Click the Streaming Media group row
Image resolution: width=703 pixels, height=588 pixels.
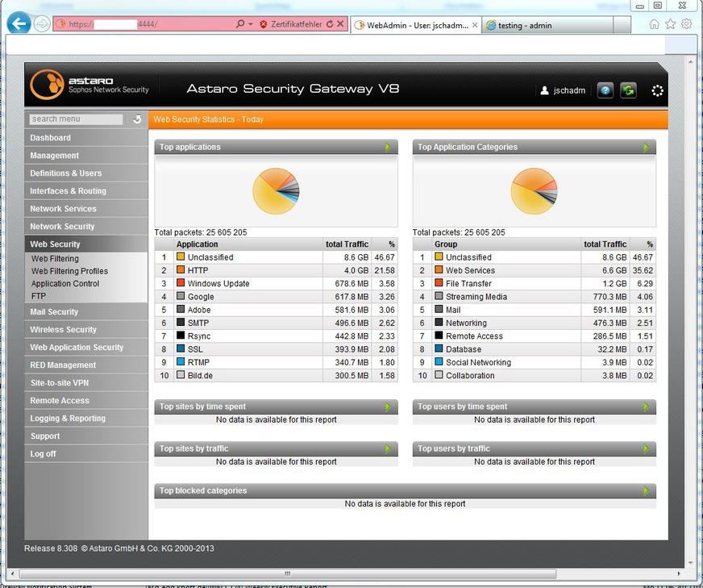coord(534,297)
